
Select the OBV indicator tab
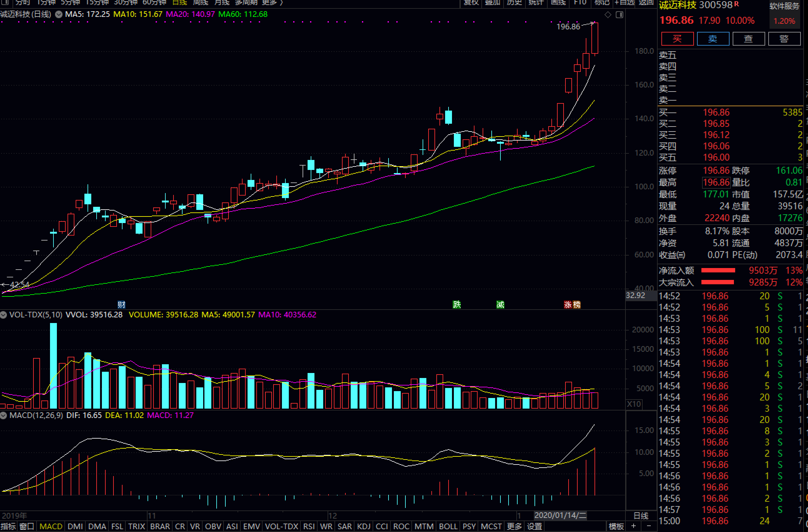[x=213, y=526]
